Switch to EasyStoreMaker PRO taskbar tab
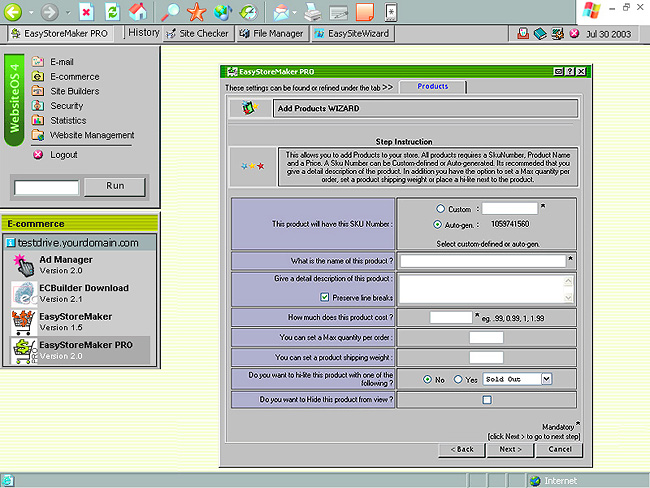Image resolution: width=650 pixels, height=488 pixels. (x=60, y=34)
